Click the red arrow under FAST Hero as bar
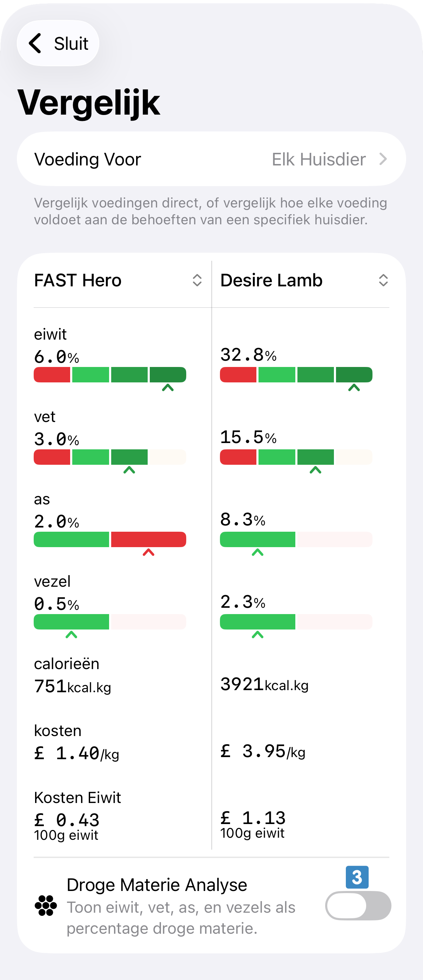 click(148, 552)
